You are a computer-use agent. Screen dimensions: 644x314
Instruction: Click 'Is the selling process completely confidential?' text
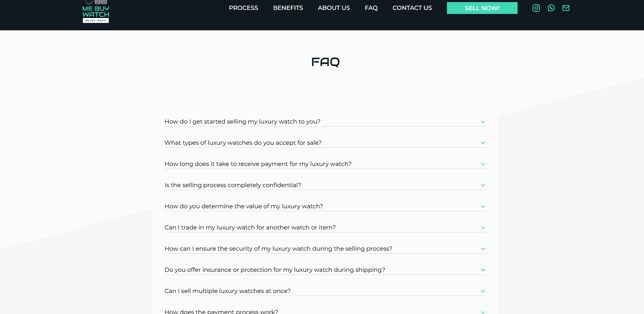point(233,185)
